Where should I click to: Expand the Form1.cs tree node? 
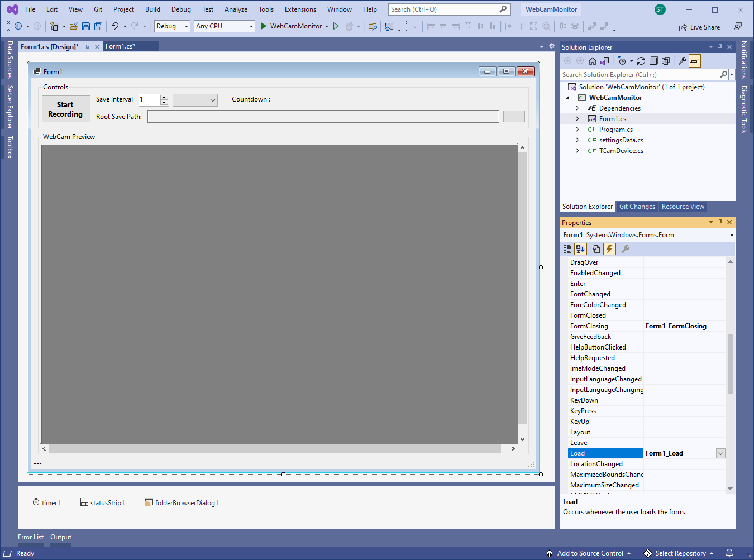[578, 119]
